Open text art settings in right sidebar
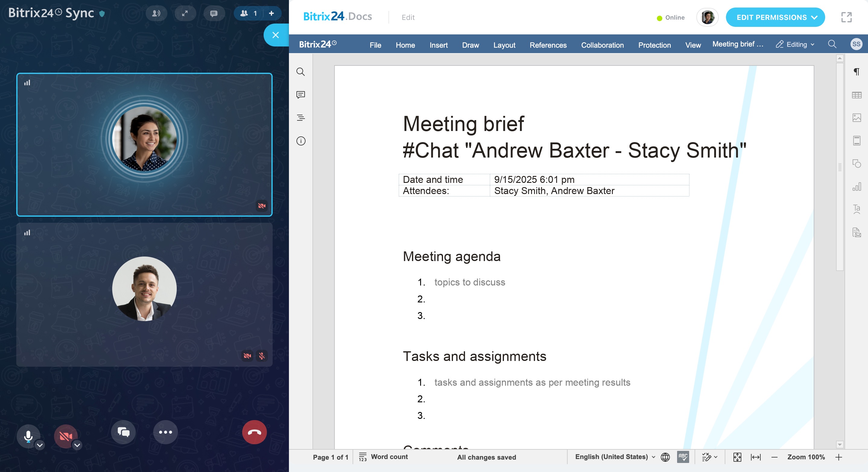Screen dimensions: 868x472 pyautogui.click(x=856, y=209)
